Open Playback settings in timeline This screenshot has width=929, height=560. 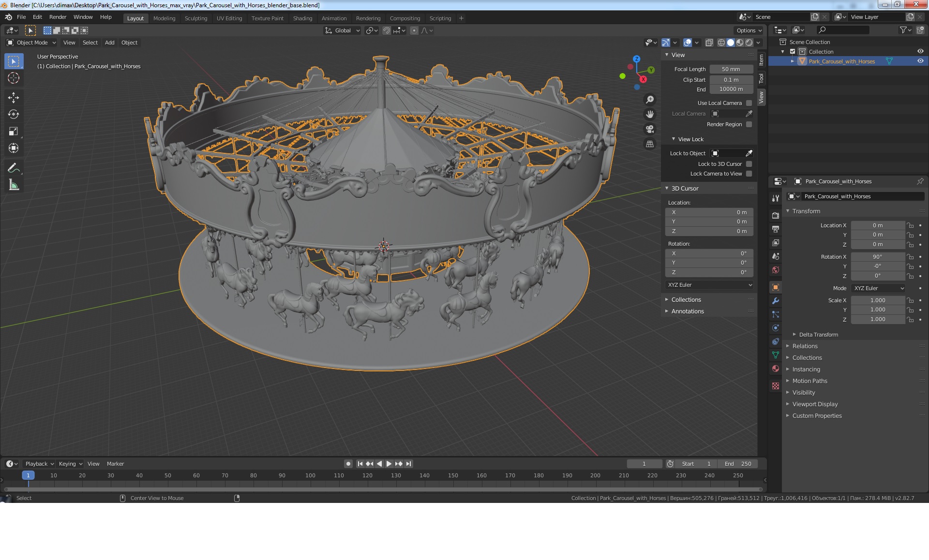pos(39,464)
